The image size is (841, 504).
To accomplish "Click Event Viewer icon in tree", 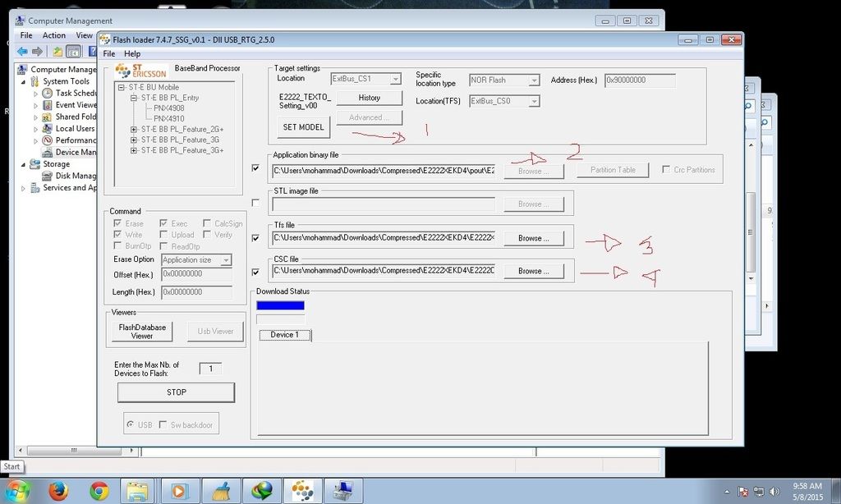I will pos(47,105).
